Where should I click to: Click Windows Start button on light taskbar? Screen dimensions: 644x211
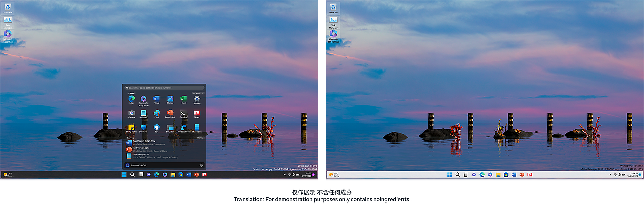[449, 175]
